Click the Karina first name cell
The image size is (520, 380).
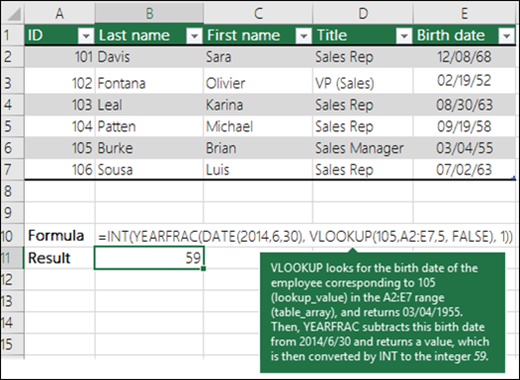pyautogui.click(x=258, y=105)
